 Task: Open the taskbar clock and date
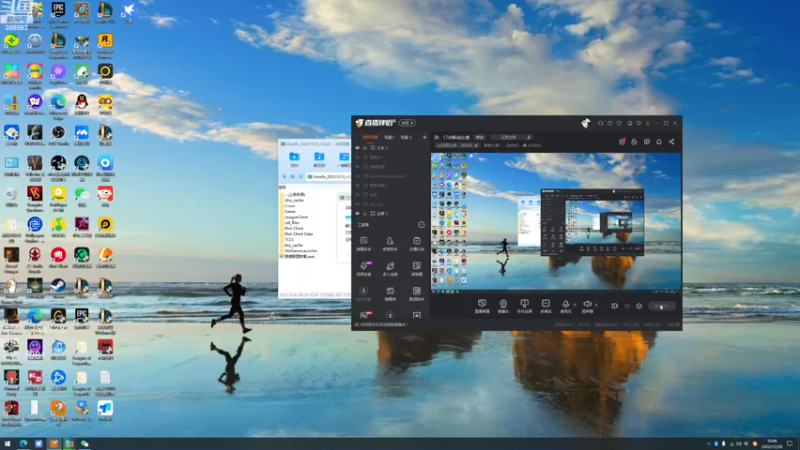771,444
